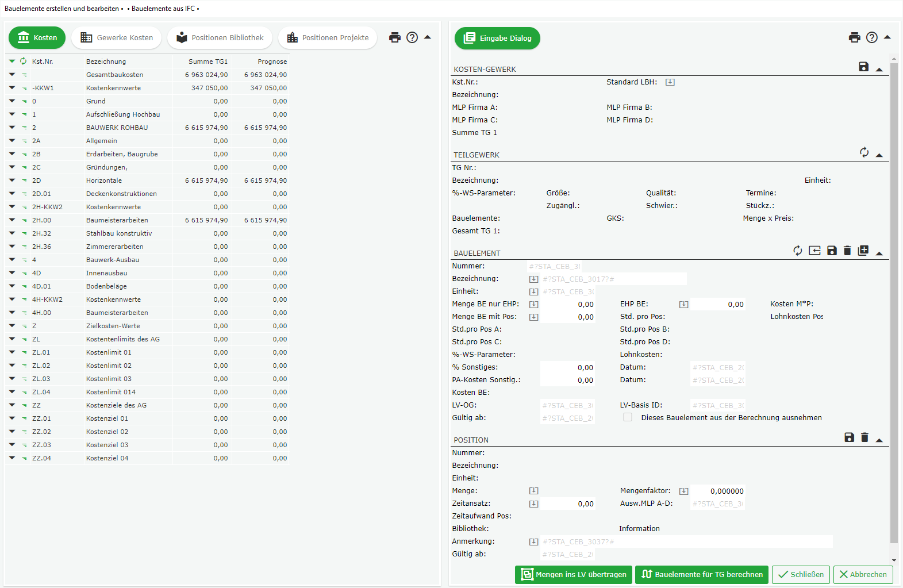Screen dimensions: 903x588
Task: Open help in the Eingabe Dialog panel
Action: [871, 37]
